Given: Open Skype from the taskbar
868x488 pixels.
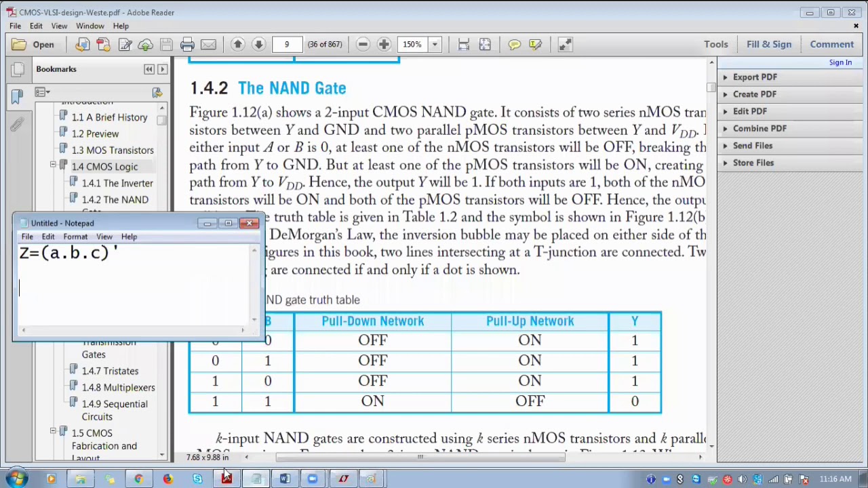Looking at the screenshot, I should (197, 479).
